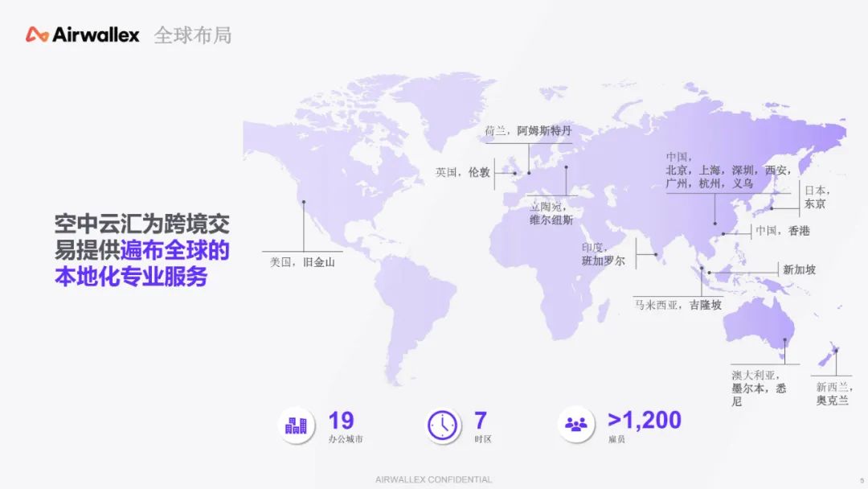Click the 英国，伦敦 location label

click(x=463, y=172)
